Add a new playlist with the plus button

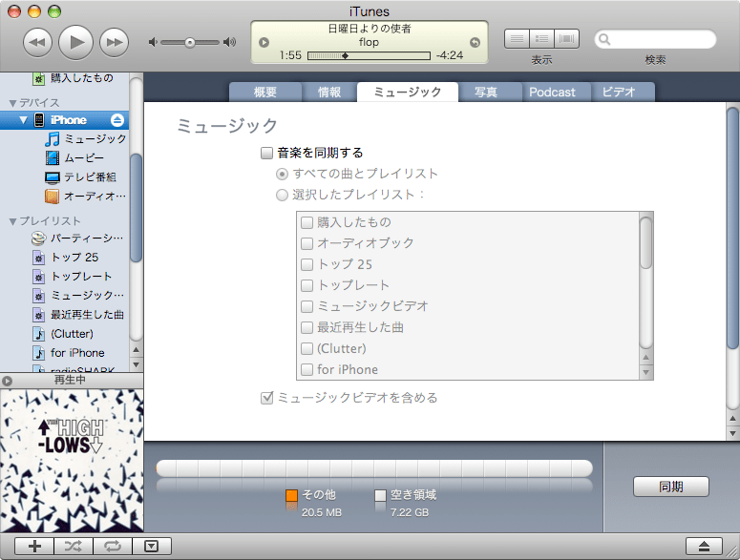(x=34, y=547)
